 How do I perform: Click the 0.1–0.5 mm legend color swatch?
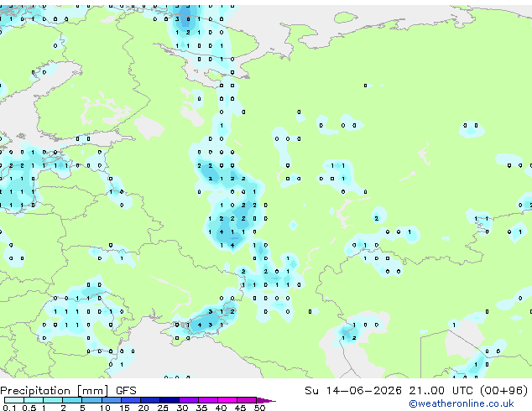pos(14,400)
